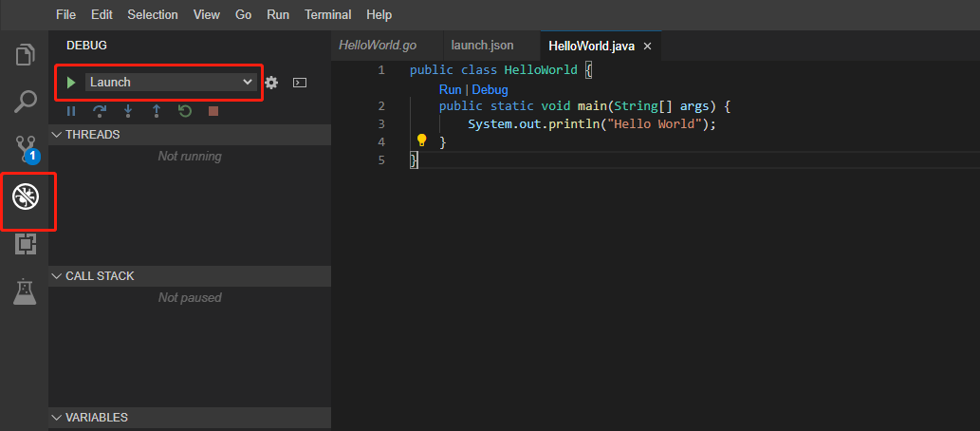Restart the debug session

click(185, 111)
